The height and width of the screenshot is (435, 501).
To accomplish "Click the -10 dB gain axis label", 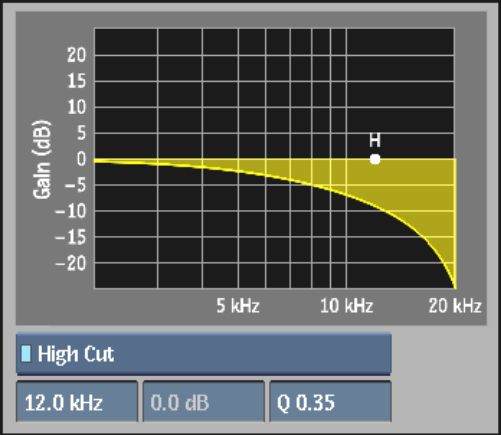I will click(x=71, y=211).
